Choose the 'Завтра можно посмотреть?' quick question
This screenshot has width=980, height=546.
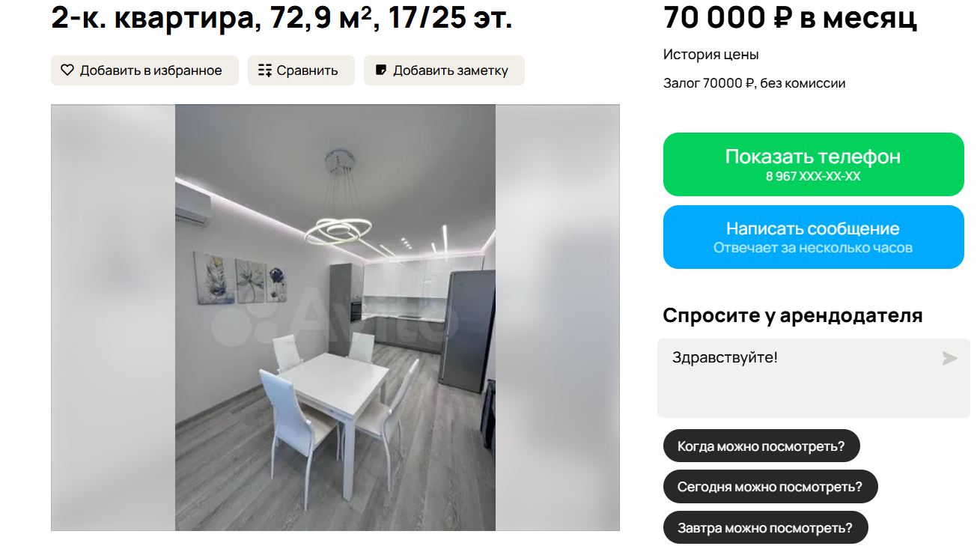coord(765,527)
